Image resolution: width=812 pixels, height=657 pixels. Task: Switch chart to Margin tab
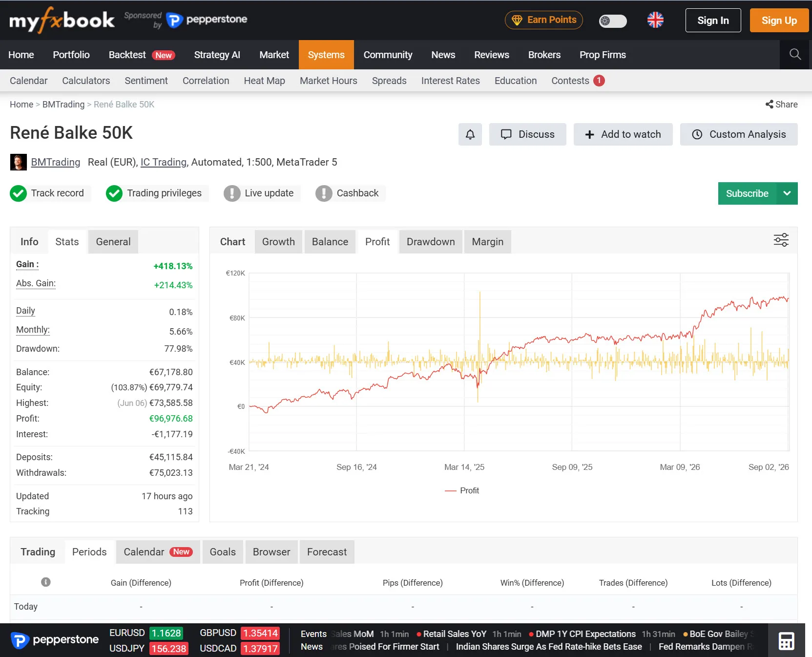(x=488, y=242)
